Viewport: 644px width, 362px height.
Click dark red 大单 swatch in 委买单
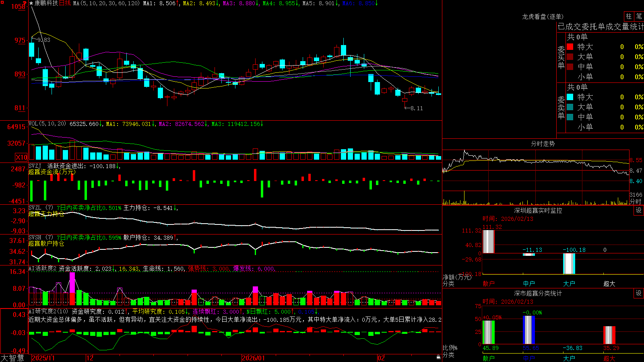point(570,57)
